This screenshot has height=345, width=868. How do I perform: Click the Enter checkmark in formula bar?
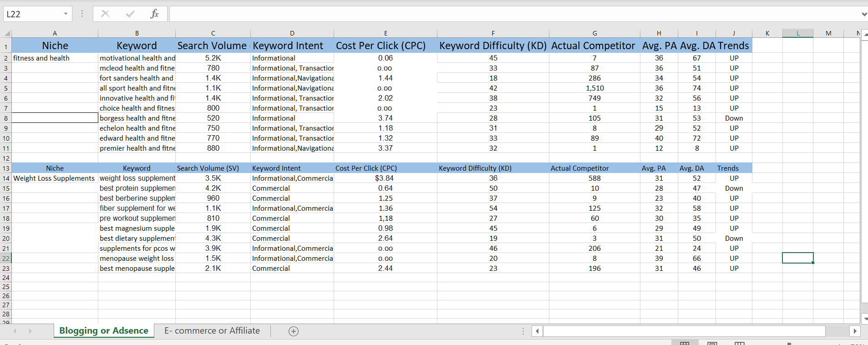tap(130, 14)
